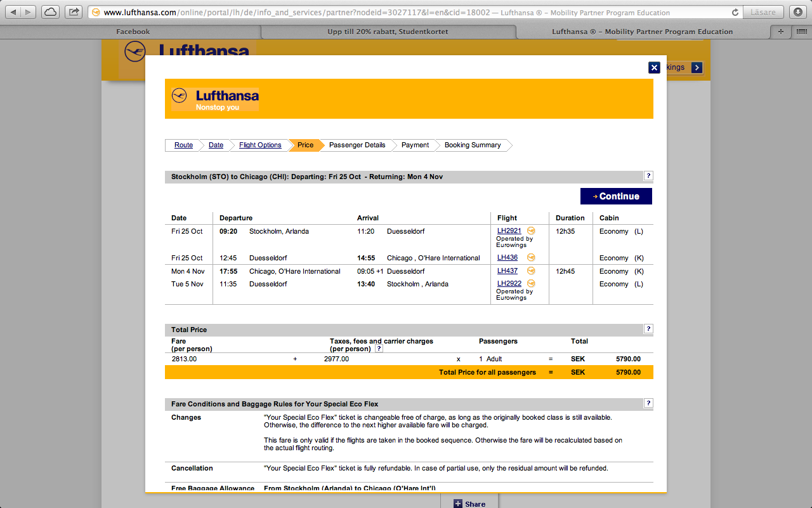The image size is (812, 508).
Task: Open help icon next to Fare Conditions
Action: [648, 403]
